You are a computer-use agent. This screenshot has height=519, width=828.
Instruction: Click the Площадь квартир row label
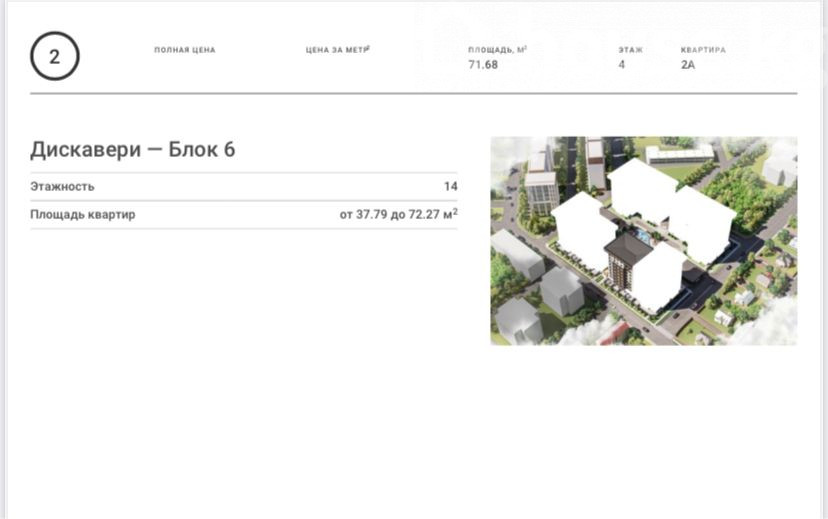click(82, 214)
